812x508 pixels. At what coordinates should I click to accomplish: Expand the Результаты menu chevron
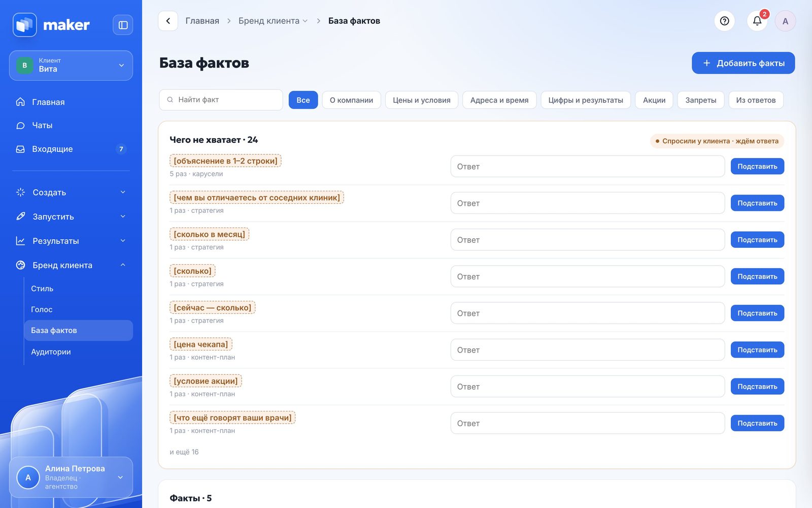123,241
